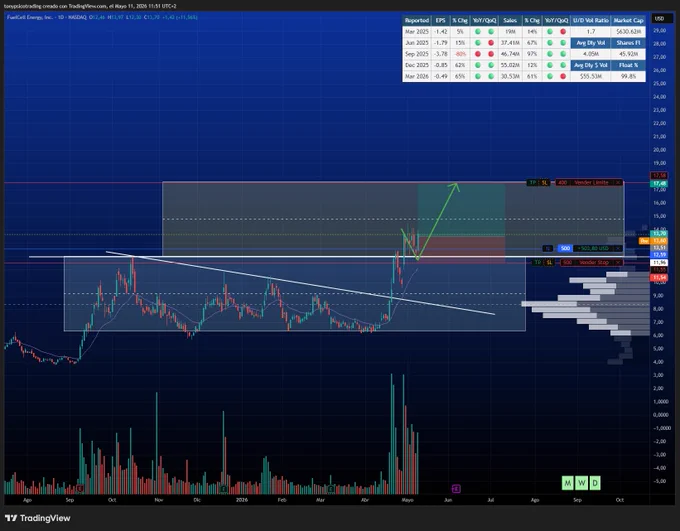Image resolution: width=680 pixels, height=531 pixels.
Task: Click the Sales column header
Action: pos(510,20)
